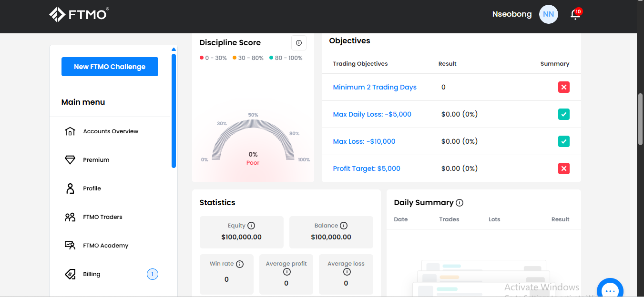The image size is (644, 297).
Task: Click the Objectives heading
Action: [350, 41]
